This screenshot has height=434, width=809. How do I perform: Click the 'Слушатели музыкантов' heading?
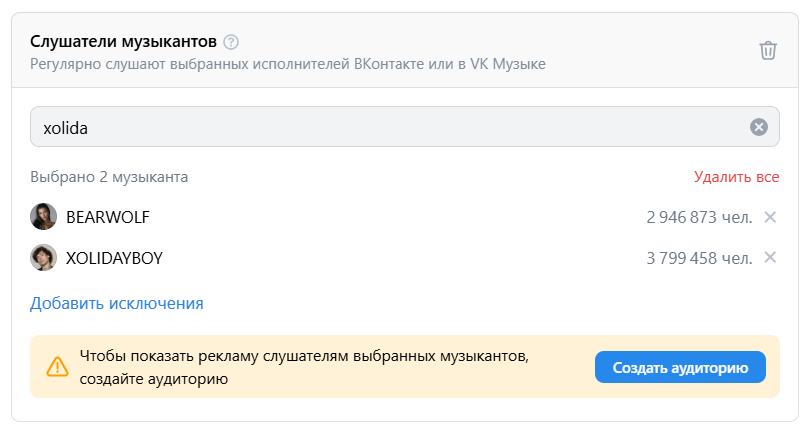[122, 42]
